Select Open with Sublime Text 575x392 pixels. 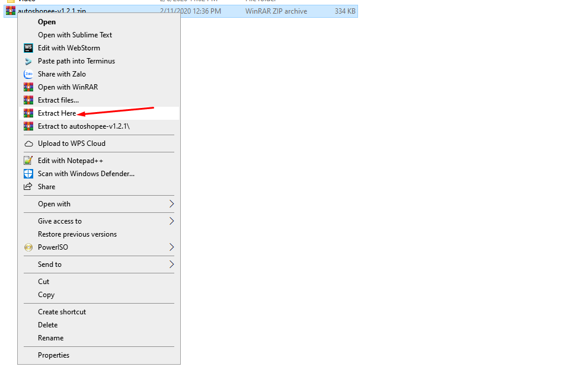point(99,35)
